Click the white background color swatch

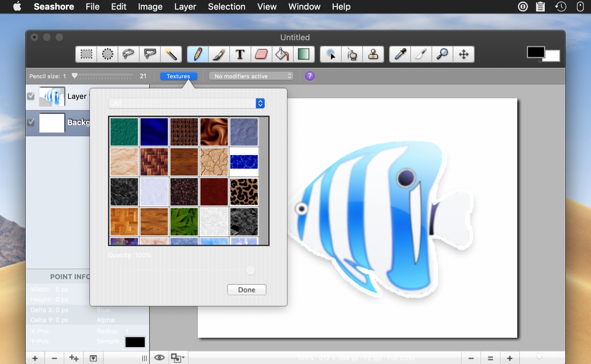click(x=553, y=57)
